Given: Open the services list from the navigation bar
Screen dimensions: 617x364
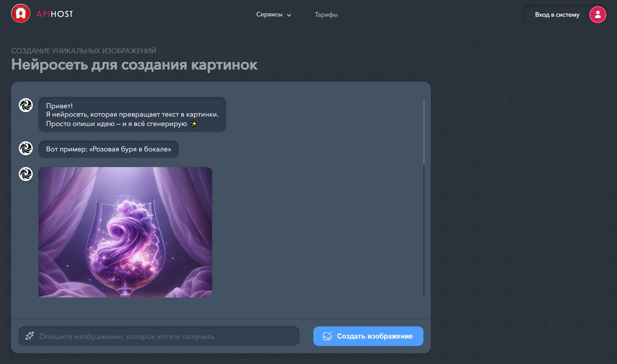Looking at the screenshot, I should click(x=270, y=15).
